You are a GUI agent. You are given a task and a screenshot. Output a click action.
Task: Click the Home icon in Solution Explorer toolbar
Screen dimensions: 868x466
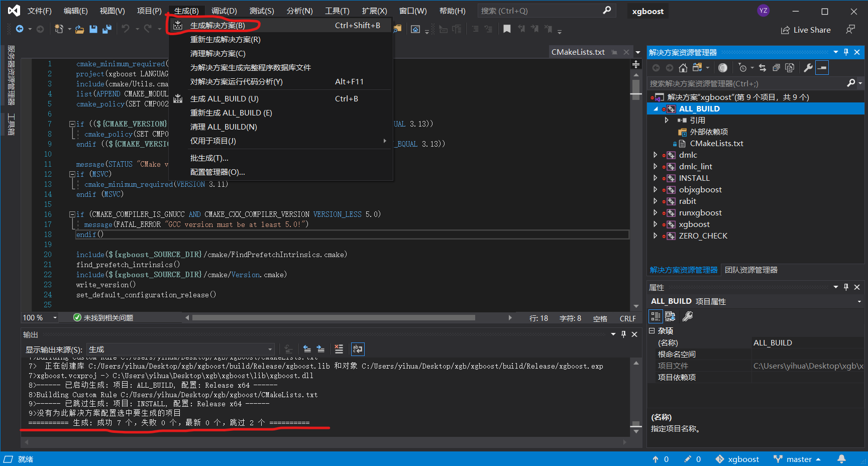pyautogui.click(x=683, y=67)
